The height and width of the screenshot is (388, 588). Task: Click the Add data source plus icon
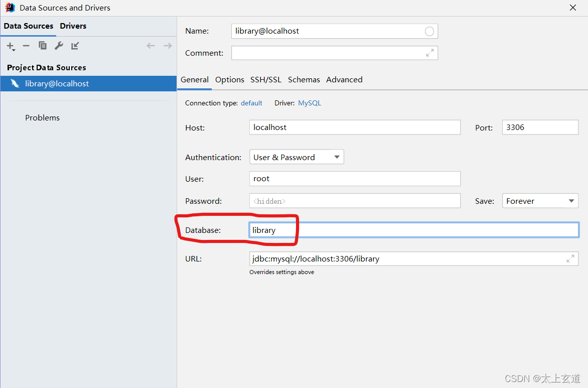click(x=11, y=46)
